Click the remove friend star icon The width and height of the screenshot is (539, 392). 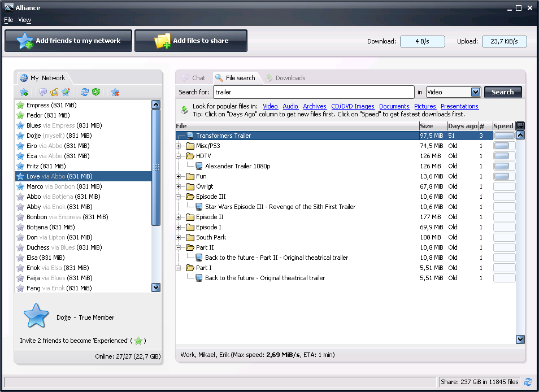pyautogui.click(x=115, y=92)
